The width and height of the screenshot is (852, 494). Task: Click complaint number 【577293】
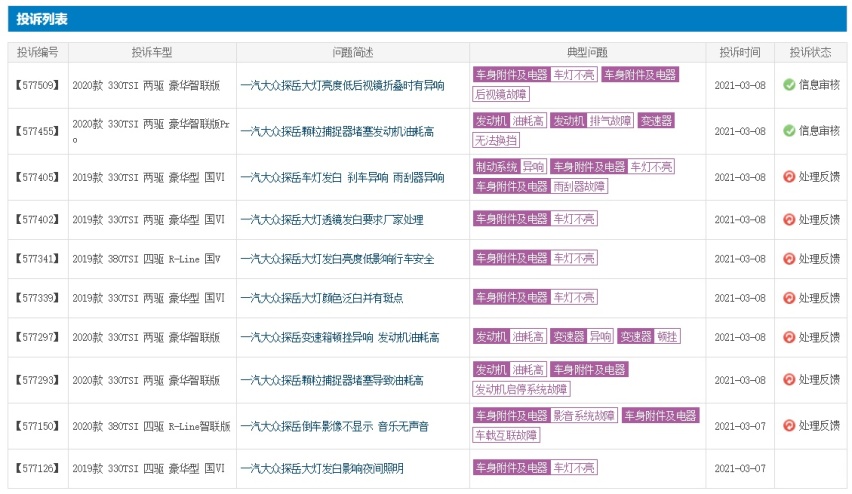tap(37, 380)
